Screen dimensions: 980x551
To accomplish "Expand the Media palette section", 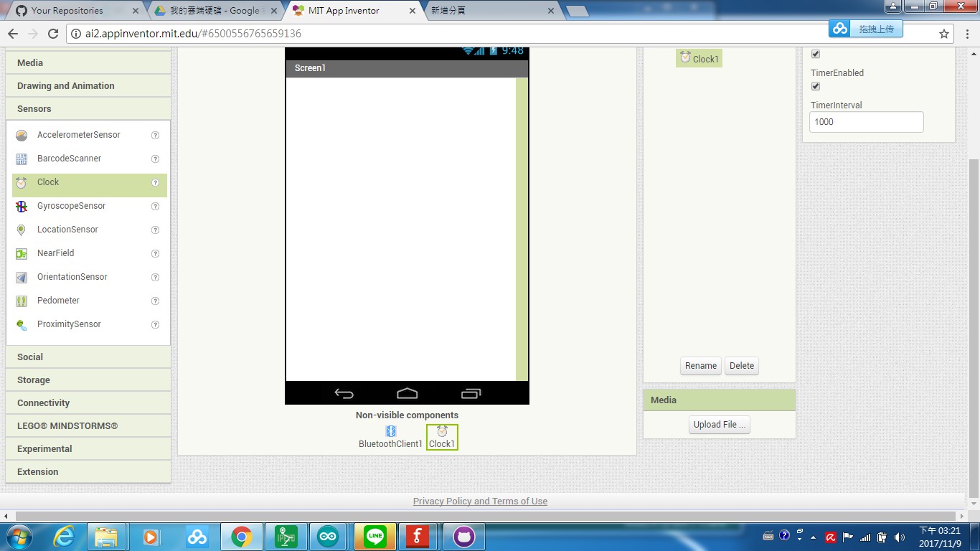I will coord(88,62).
